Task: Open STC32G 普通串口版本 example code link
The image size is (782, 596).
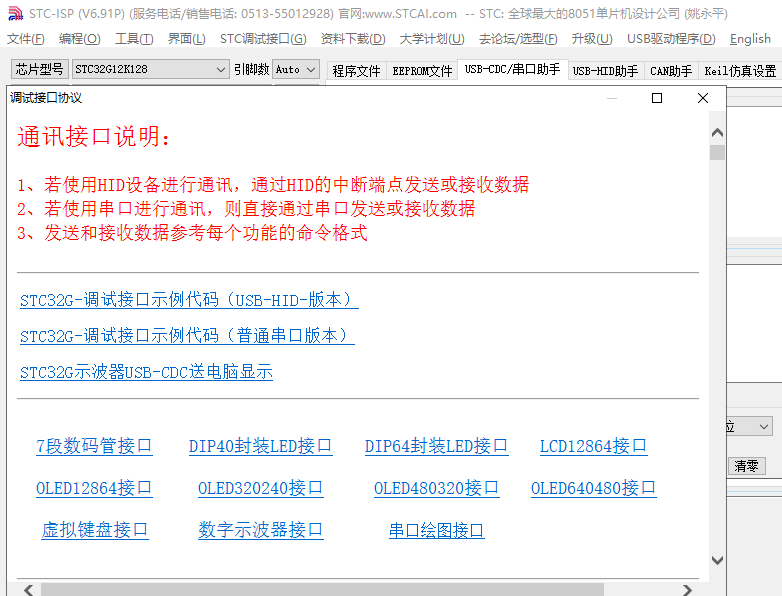Action: click(x=187, y=336)
